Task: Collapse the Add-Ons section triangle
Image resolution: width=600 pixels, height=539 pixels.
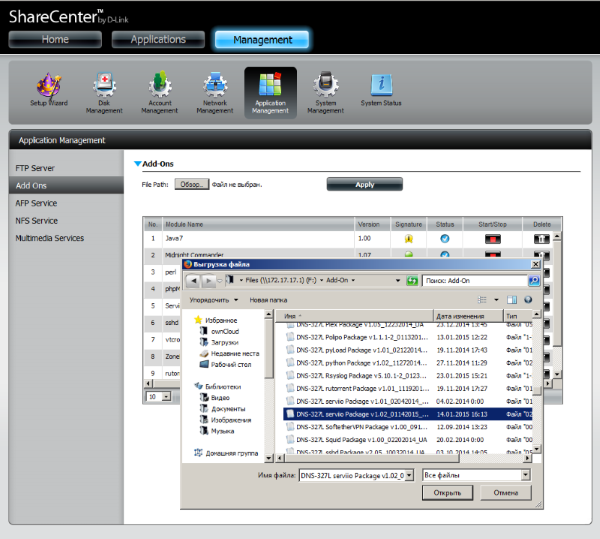Action: pyautogui.click(x=138, y=164)
